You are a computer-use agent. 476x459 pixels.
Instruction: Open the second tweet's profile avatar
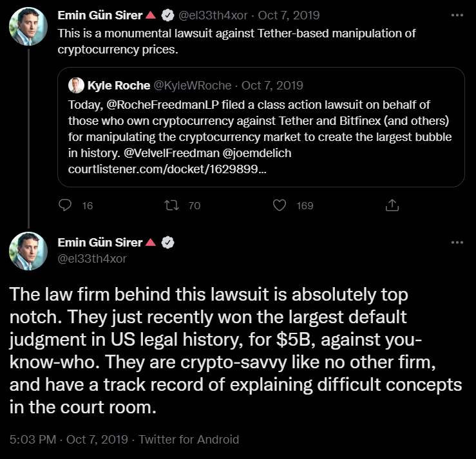28,250
